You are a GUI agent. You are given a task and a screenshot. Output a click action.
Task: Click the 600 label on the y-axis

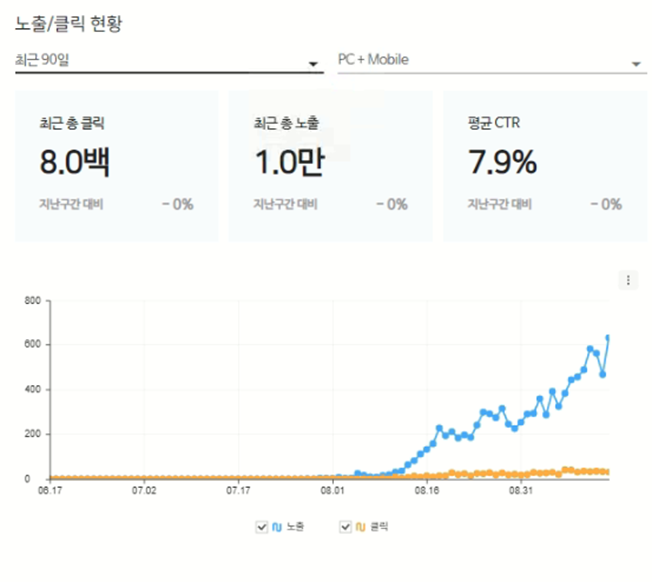[x=30, y=345]
